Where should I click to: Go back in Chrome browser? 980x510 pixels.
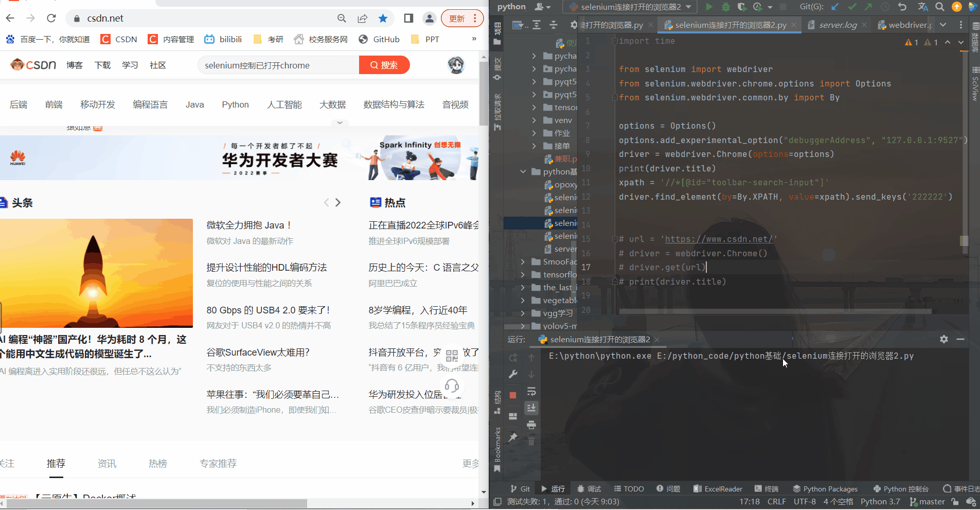point(10,19)
